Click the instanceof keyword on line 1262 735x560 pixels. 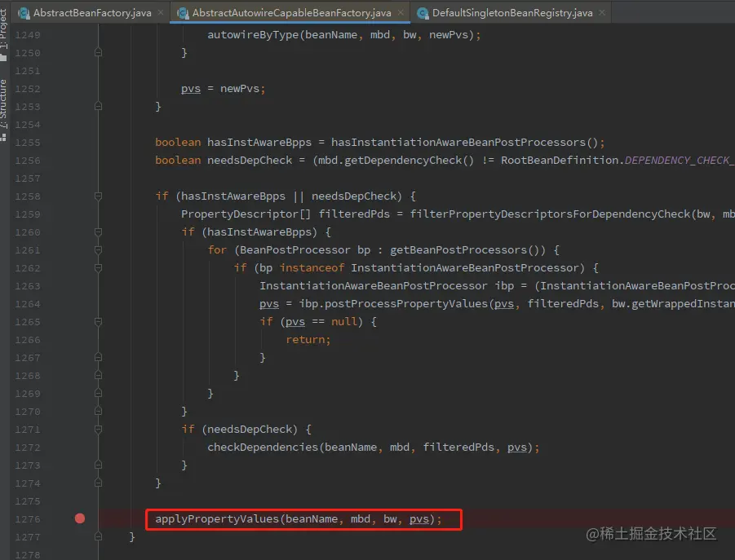point(312,268)
